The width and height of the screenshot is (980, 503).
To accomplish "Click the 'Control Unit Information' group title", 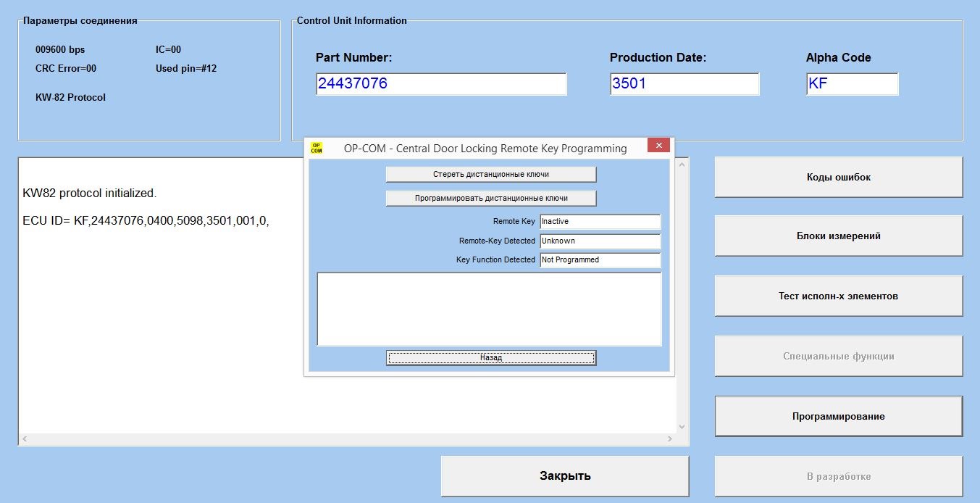I will (352, 20).
